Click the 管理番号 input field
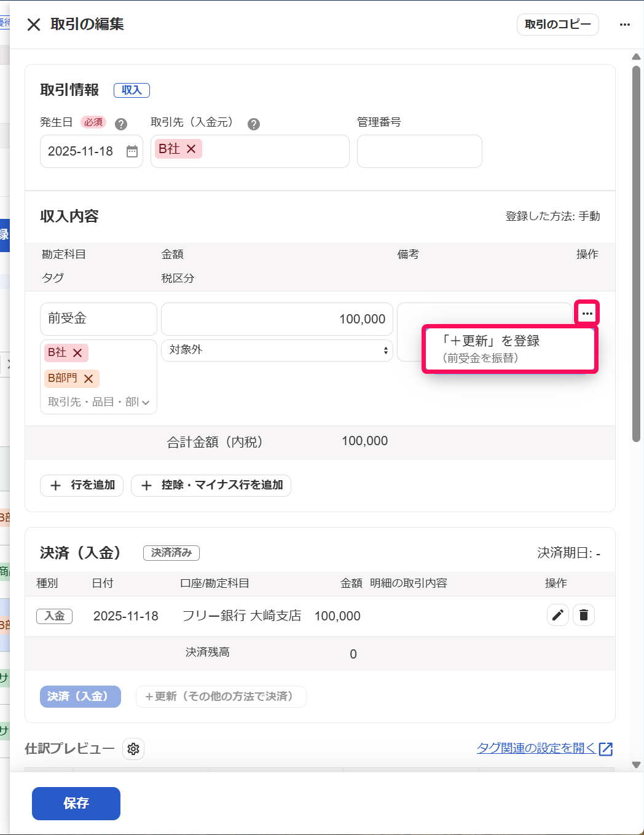The width and height of the screenshot is (644, 835). click(x=419, y=151)
